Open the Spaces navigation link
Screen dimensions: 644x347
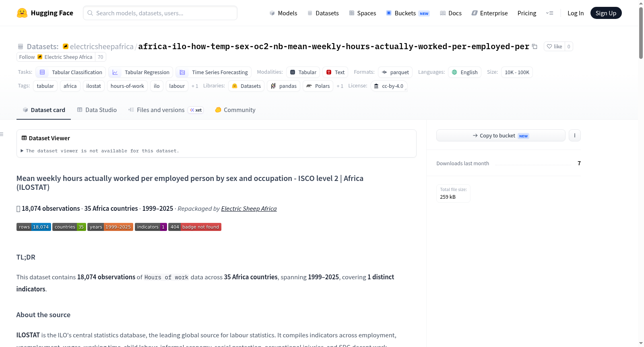[x=362, y=13]
